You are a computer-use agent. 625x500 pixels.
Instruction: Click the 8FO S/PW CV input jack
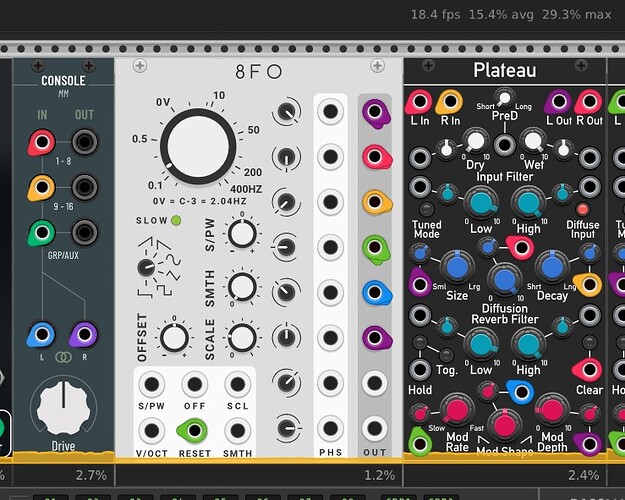(151, 384)
